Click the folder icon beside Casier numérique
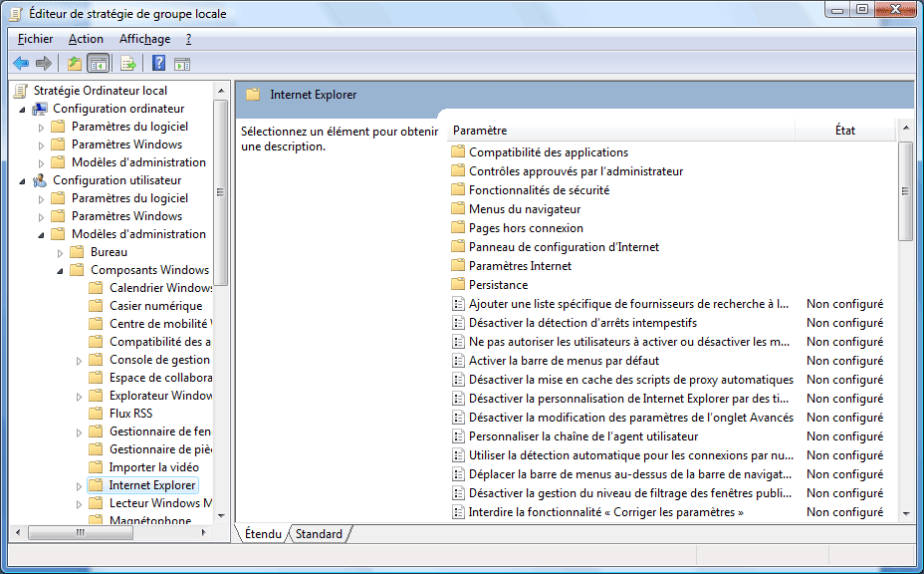924x574 pixels. coord(96,306)
